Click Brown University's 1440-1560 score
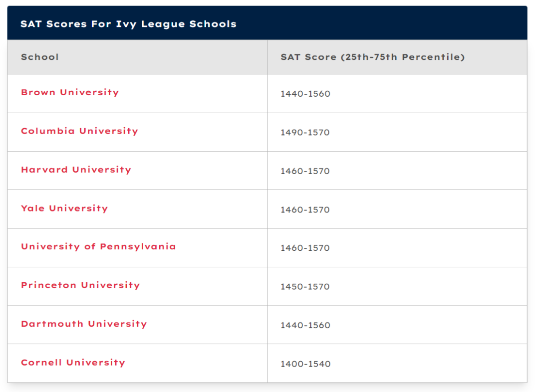The width and height of the screenshot is (539, 392). click(305, 94)
